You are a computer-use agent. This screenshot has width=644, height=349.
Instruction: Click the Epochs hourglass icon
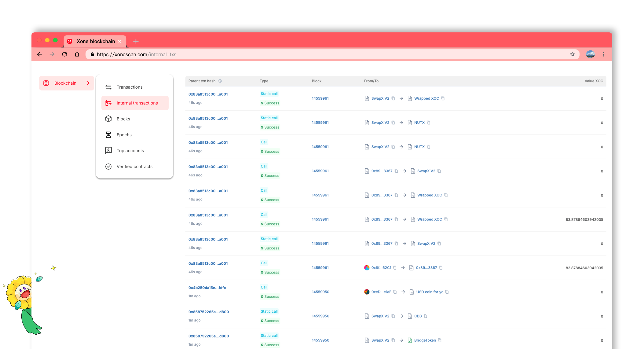(108, 135)
